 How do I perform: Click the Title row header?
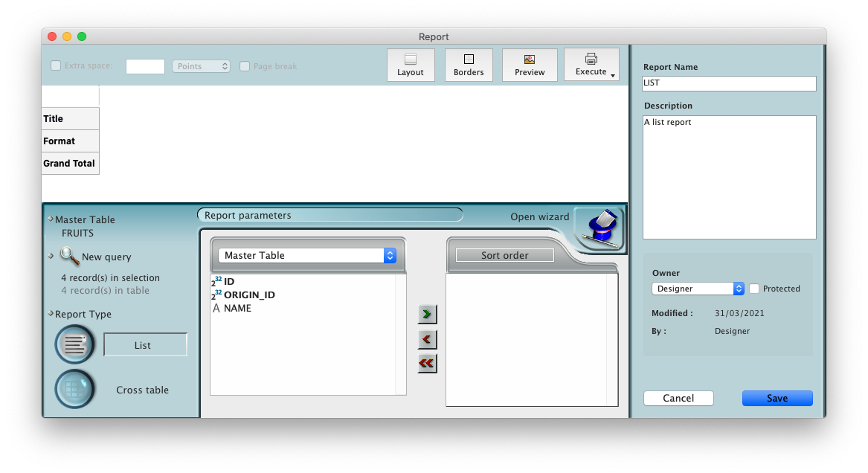(71, 118)
